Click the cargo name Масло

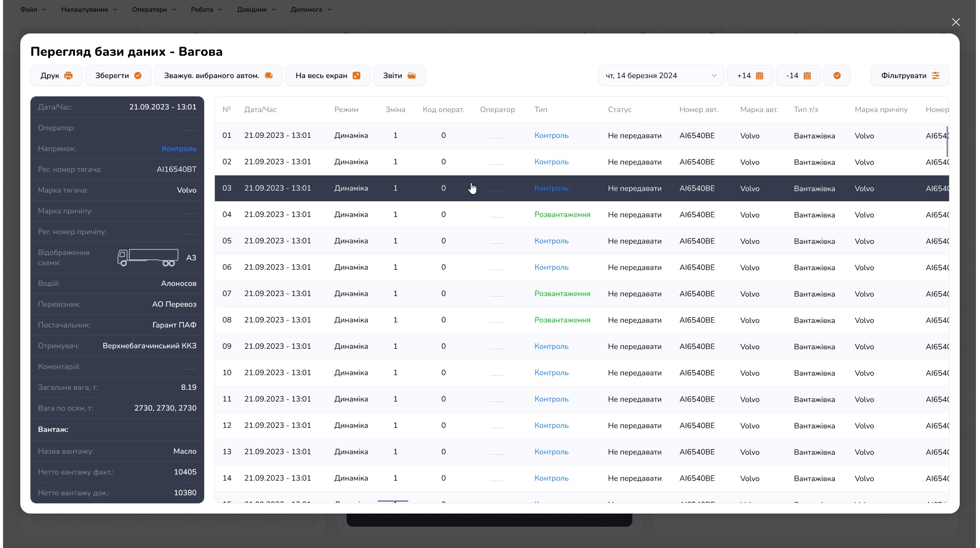(x=184, y=451)
